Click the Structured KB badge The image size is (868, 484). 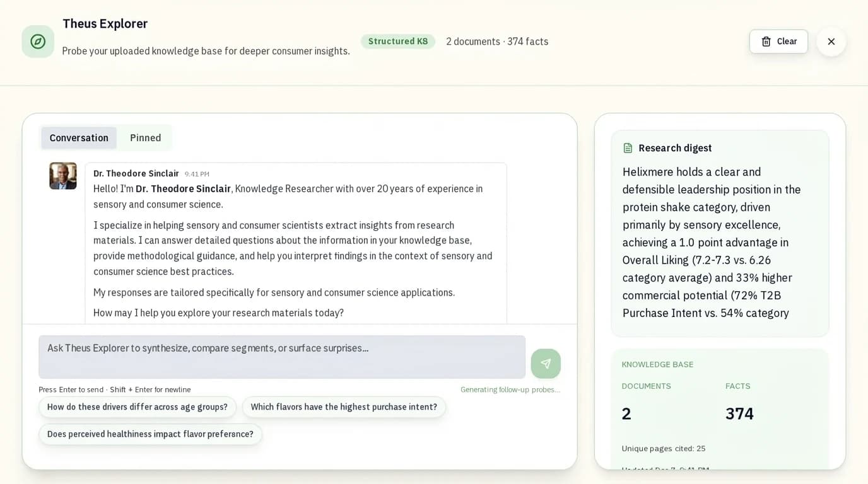(398, 41)
